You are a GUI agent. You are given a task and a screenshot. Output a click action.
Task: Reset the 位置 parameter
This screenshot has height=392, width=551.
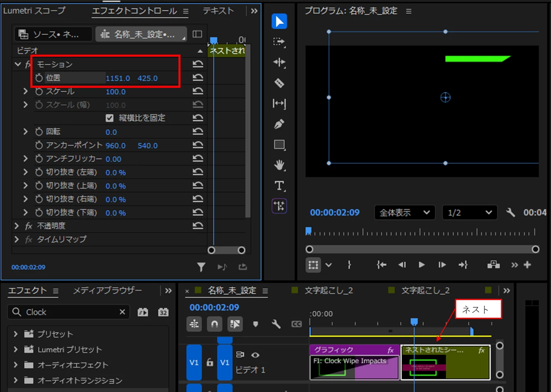point(198,78)
